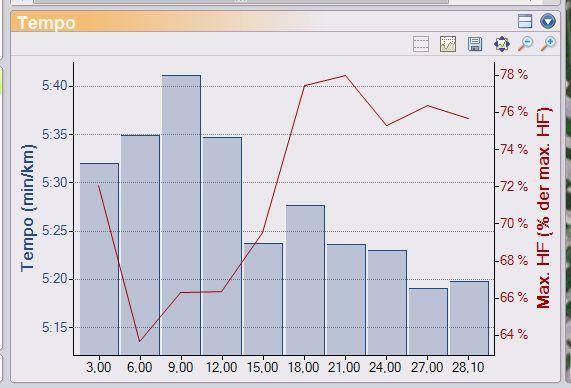Viewport: 571px width, 388px height.
Task: Select the bar for 6,00 km
Action: pyautogui.click(x=140, y=245)
